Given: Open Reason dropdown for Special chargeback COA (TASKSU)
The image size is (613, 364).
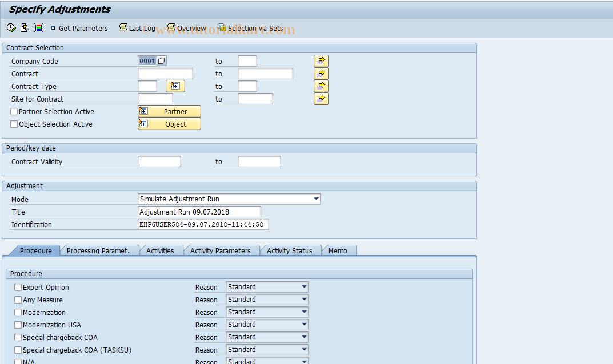Looking at the screenshot, I should [x=304, y=349].
